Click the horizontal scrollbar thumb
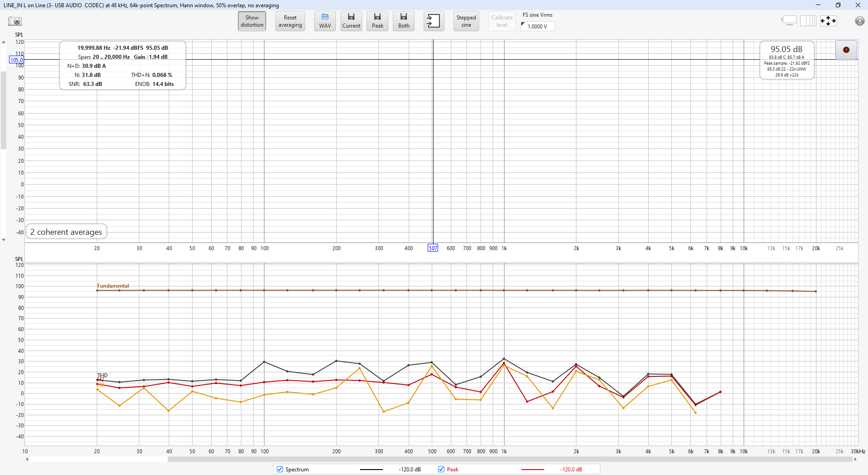Viewport: 868px width, 475px height. click(510, 459)
